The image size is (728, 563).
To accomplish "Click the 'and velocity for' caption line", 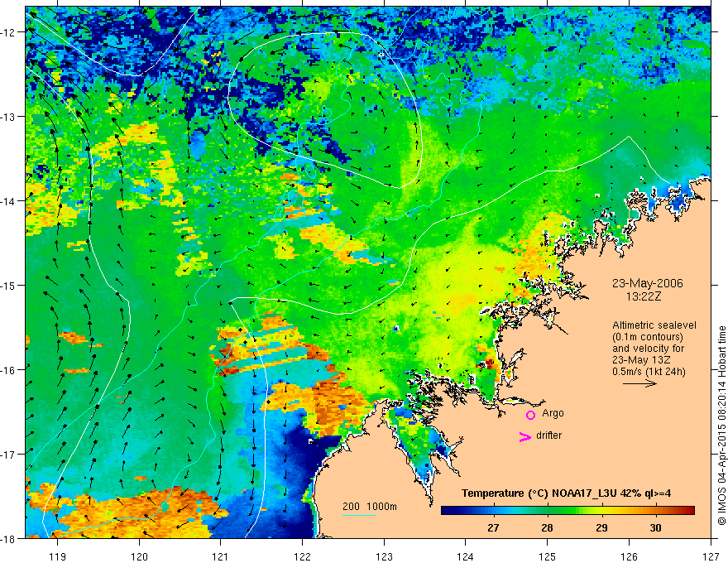I will pos(648,349).
